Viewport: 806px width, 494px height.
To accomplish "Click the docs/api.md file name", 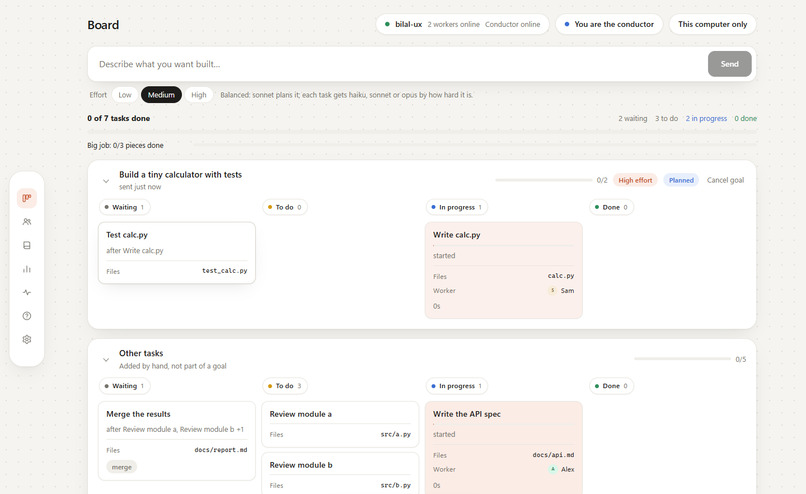I will coord(553,455).
